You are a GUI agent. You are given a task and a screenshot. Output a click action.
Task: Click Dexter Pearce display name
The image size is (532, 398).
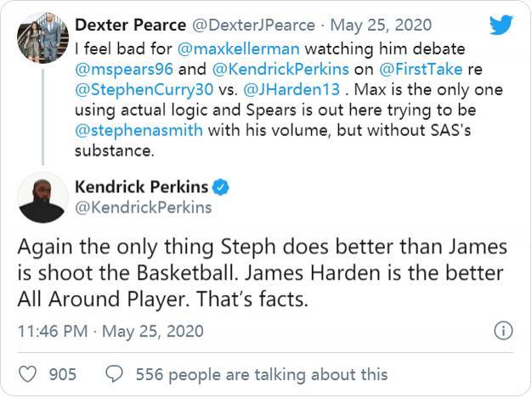point(129,25)
